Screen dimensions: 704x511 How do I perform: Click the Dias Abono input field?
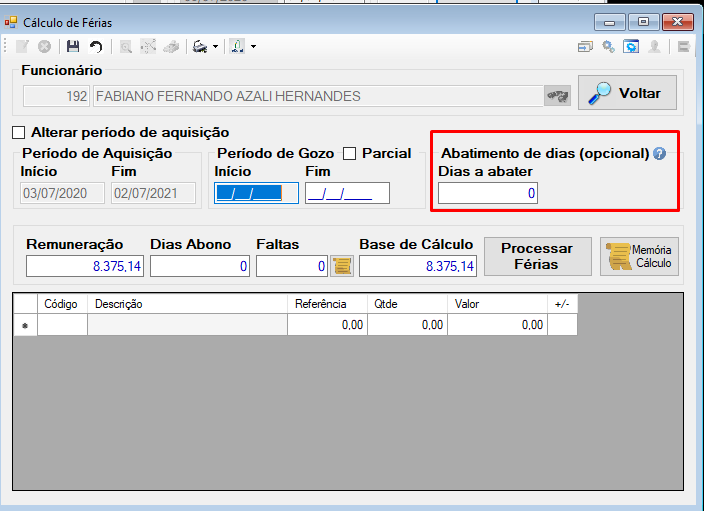pos(200,266)
